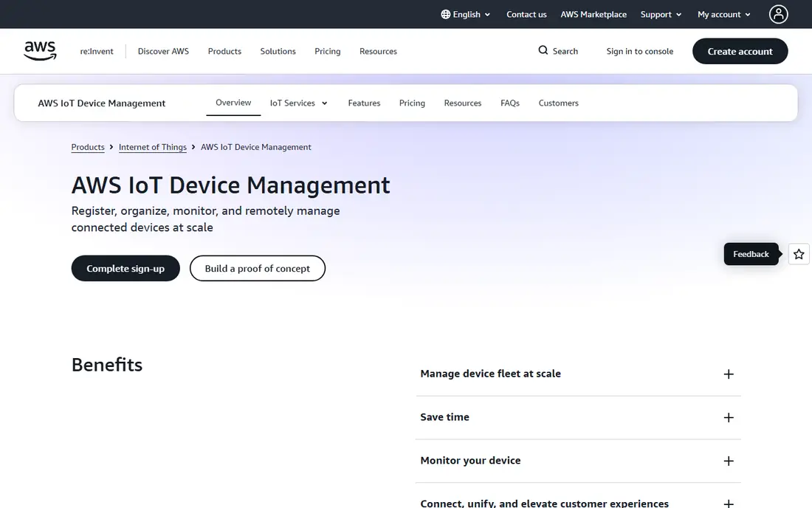The width and height of the screenshot is (812, 508).
Task: Open the English language dropdown
Action: point(466,15)
